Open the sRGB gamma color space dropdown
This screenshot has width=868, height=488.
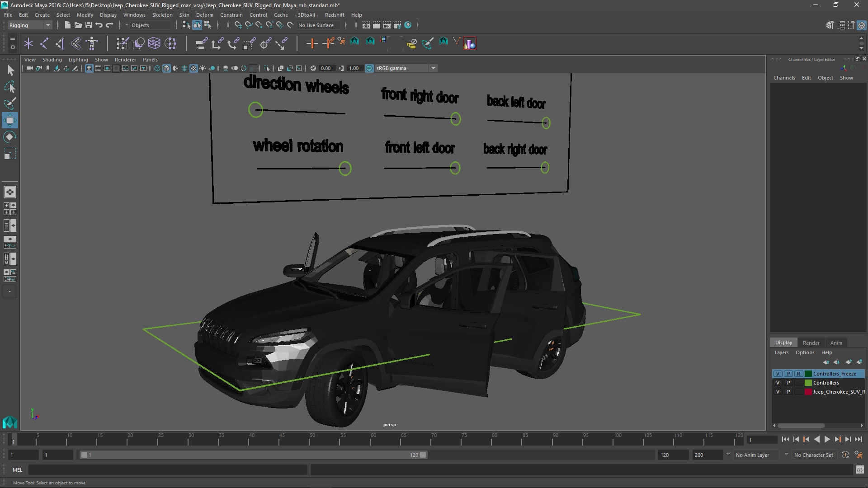tap(406, 68)
